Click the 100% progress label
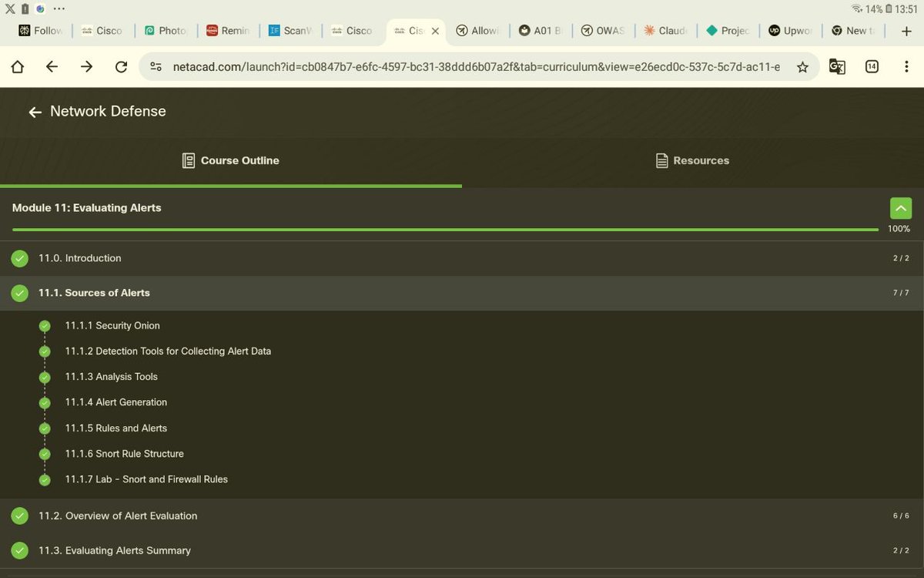924x578 pixels. coord(899,229)
